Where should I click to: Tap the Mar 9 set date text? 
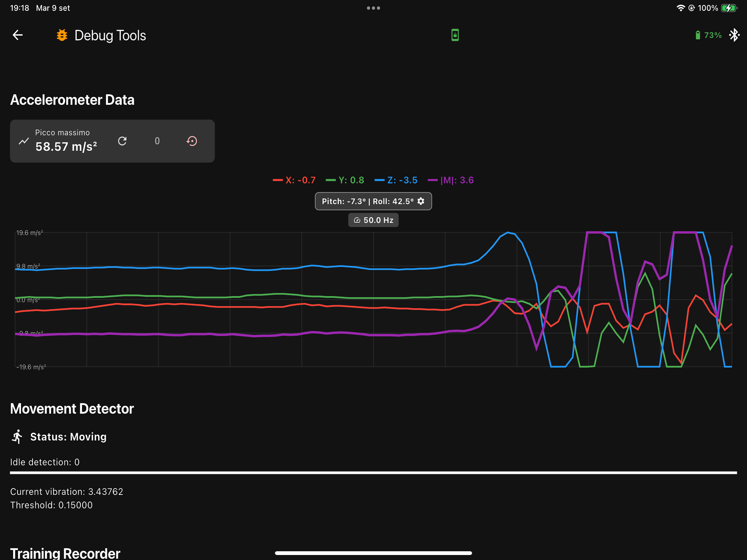(53, 8)
